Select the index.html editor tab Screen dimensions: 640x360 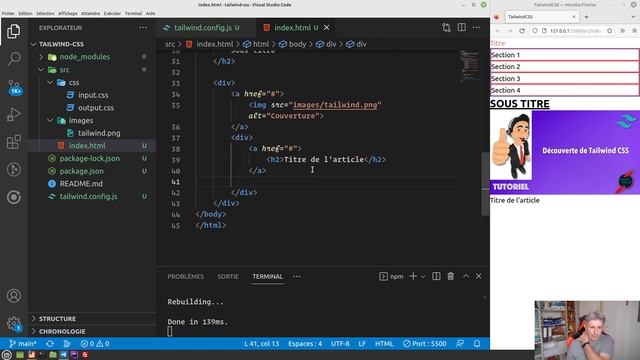[x=291, y=28]
